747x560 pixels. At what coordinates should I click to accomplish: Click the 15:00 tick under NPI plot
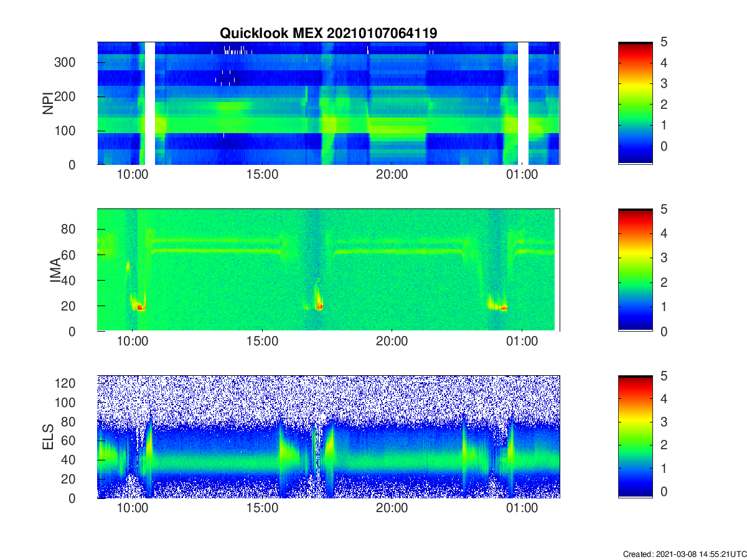[263, 175]
